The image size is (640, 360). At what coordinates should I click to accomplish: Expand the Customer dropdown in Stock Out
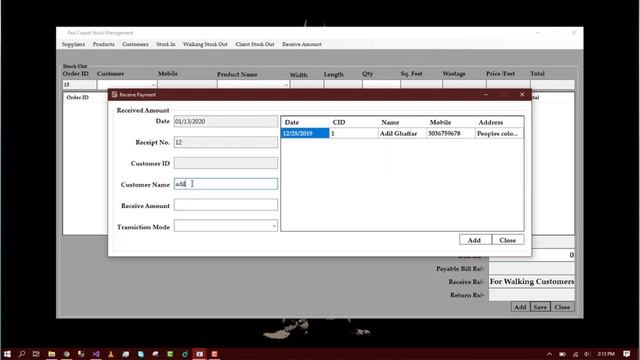153,85
